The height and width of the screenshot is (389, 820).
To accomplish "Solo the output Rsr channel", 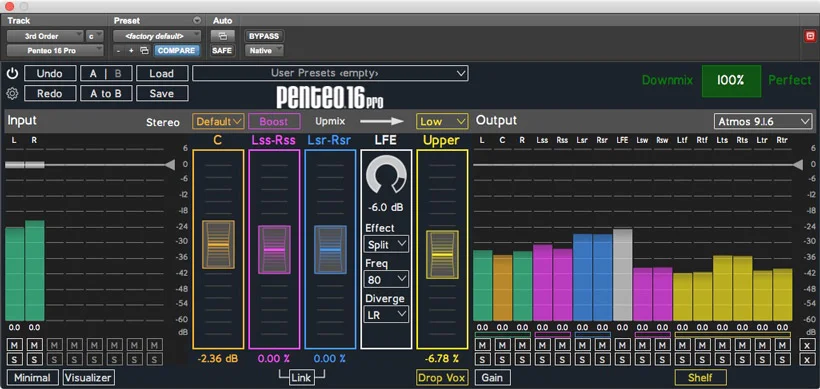I will pyautogui.click(x=602, y=359).
